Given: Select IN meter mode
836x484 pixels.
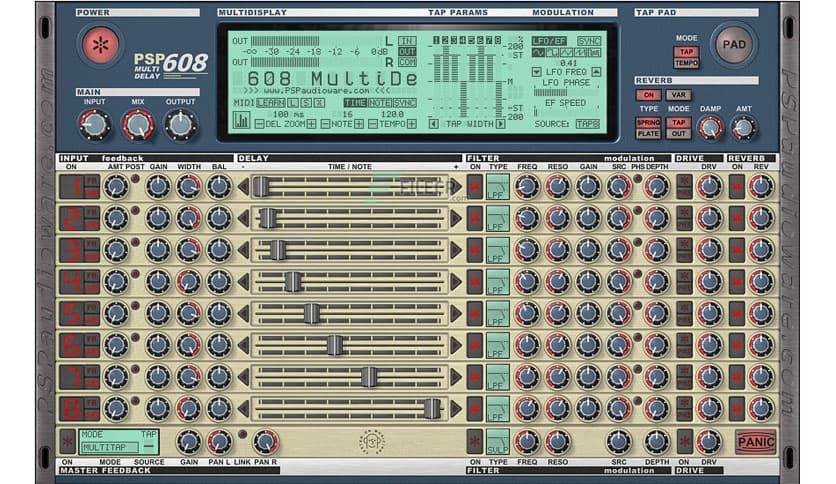Looking at the screenshot, I should point(407,41).
